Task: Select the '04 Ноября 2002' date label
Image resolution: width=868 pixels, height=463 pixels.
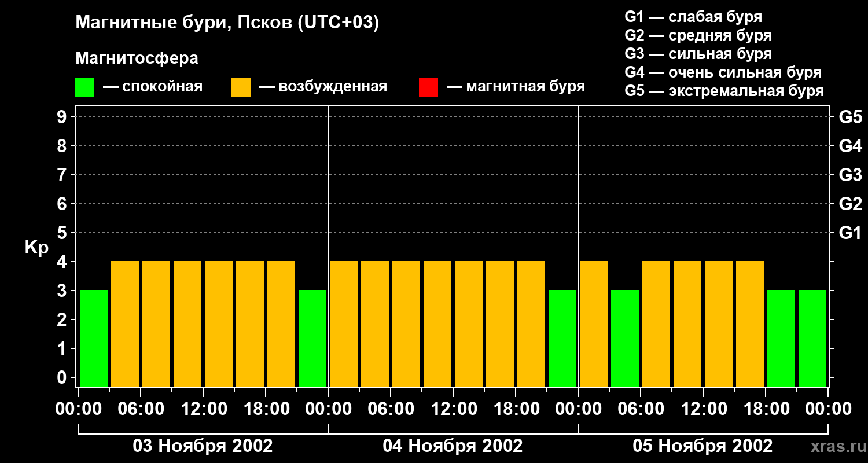Action: tap(453, 446)
